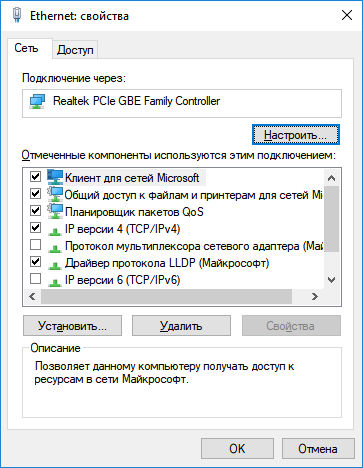Click the file and printer sharing icon
The width and height of the screenshot is (363, 468).
(x=55, y=194)
